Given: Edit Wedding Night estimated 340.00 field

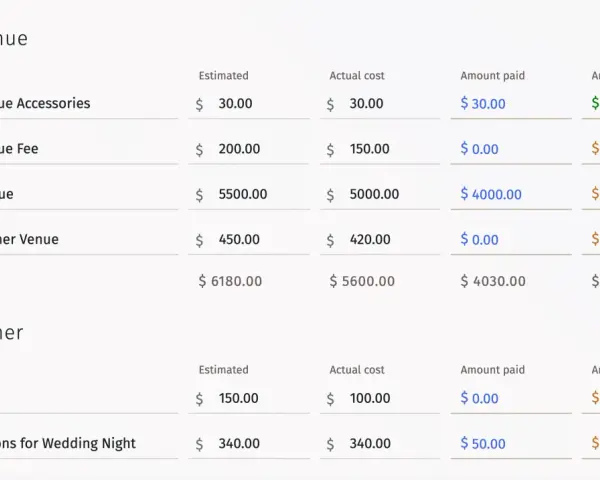Looking at the screenshot, I should coord(249,444).
